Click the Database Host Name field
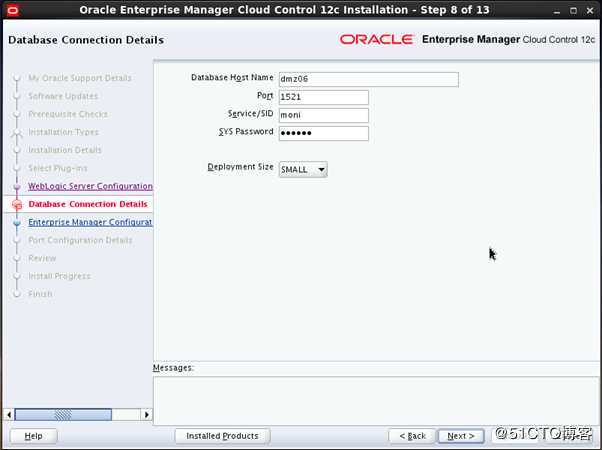The width and height of the screenshot is (602, 450). click(368, 79)
